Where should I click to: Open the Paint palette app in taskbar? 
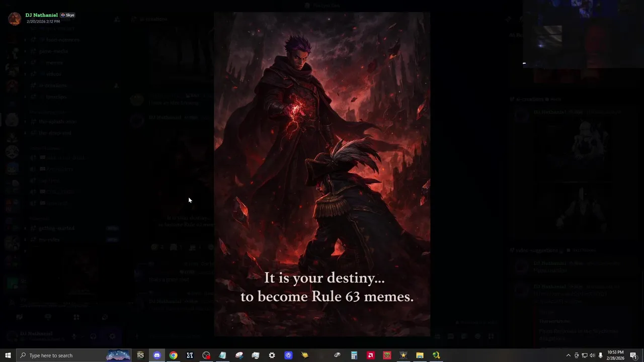tap(239, 355)
